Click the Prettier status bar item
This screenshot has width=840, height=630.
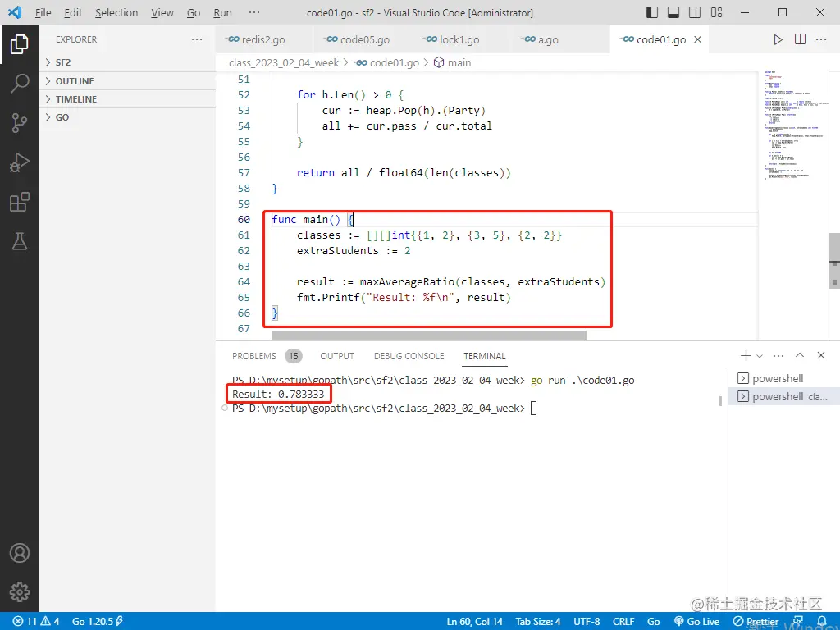[756, 622]
